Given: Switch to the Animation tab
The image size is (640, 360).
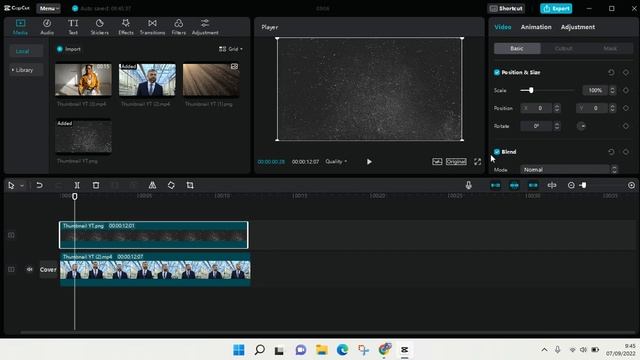Looking at the screenshot, I should (536, 27).
